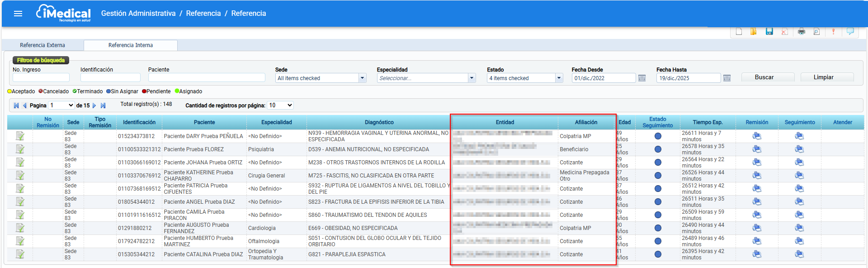Viewport: 868px width, 268px height.
Task: Click the blue floppy disk save icon
Action: [769, 31]
